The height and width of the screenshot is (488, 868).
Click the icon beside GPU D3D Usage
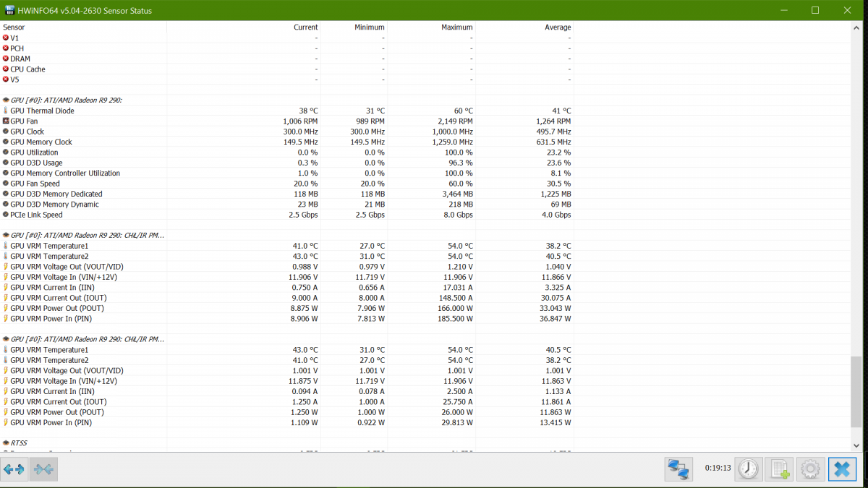point(6,163)
